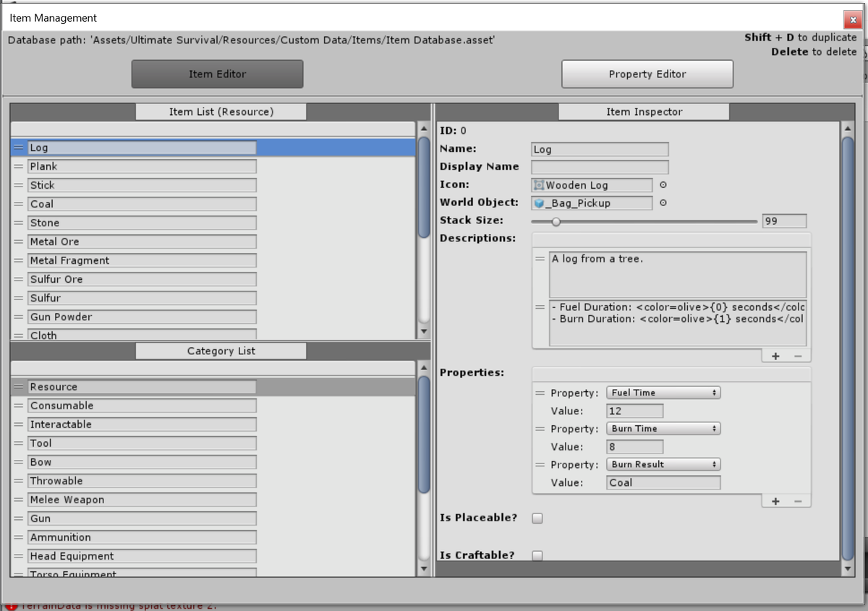Open the Fuel Time property dropdown

pyautogui.click(x=663, y=393)
